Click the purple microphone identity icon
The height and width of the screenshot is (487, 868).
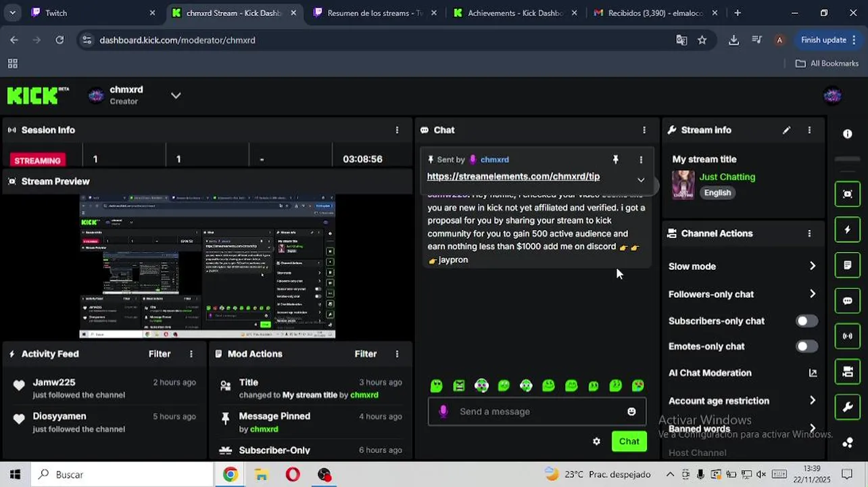click(443, 411)
